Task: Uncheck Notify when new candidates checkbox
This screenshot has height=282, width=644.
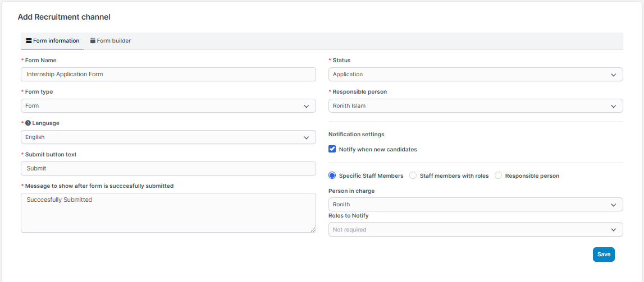Action: (332, 150)
